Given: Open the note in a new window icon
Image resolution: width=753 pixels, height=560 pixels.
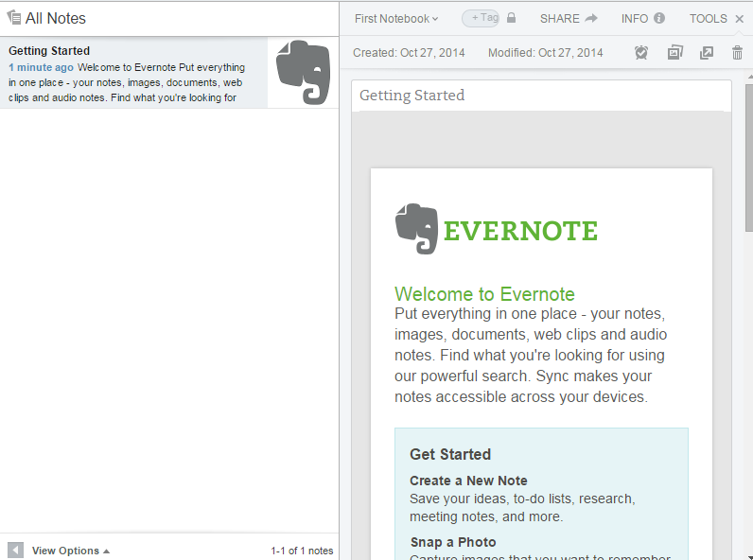Looking at the screenshot, I should 707,52.
